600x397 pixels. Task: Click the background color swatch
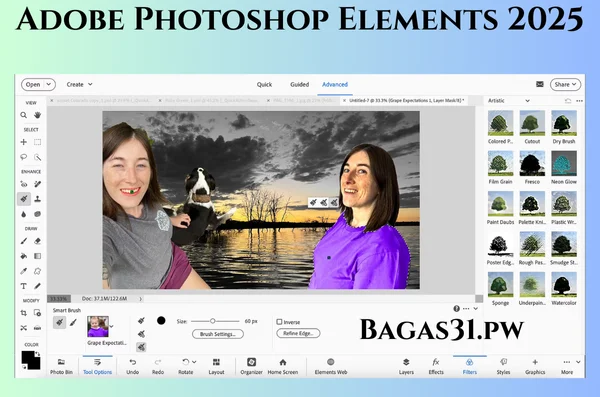click(35, 364)
